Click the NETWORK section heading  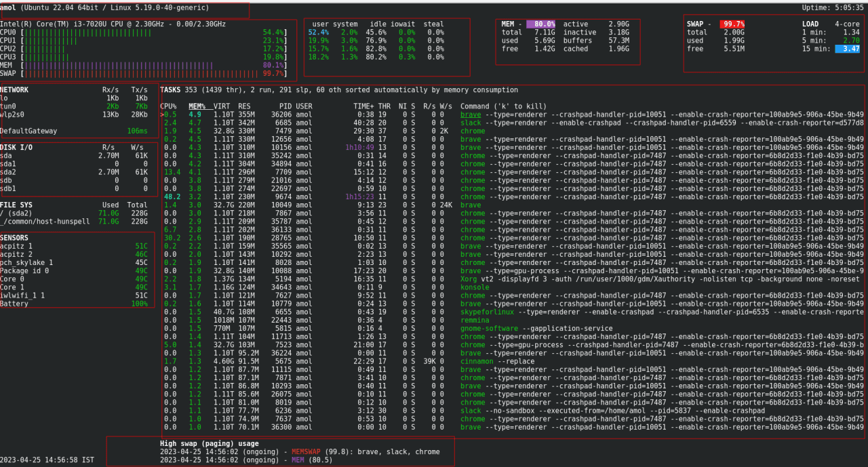(15, 90)
